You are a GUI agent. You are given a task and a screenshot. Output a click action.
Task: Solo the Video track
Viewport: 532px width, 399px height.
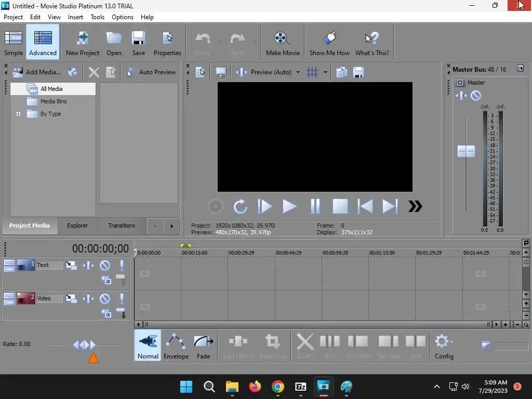(x=122, y=299)
